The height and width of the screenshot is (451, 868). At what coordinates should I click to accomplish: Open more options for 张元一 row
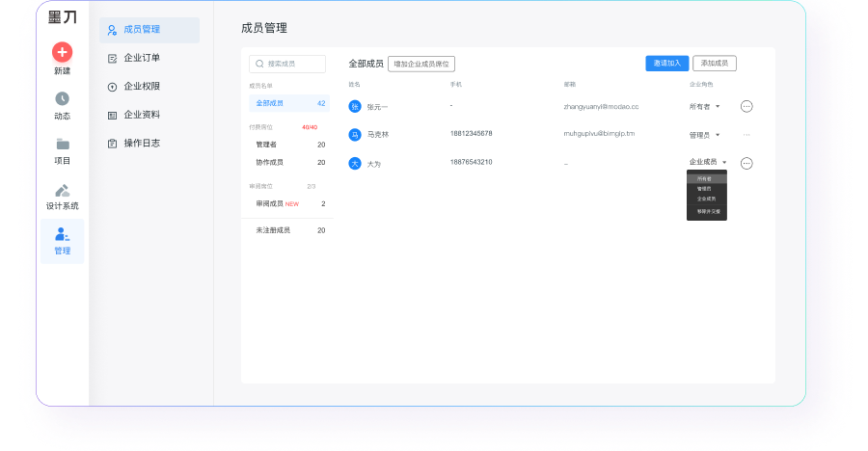point(746,106)
